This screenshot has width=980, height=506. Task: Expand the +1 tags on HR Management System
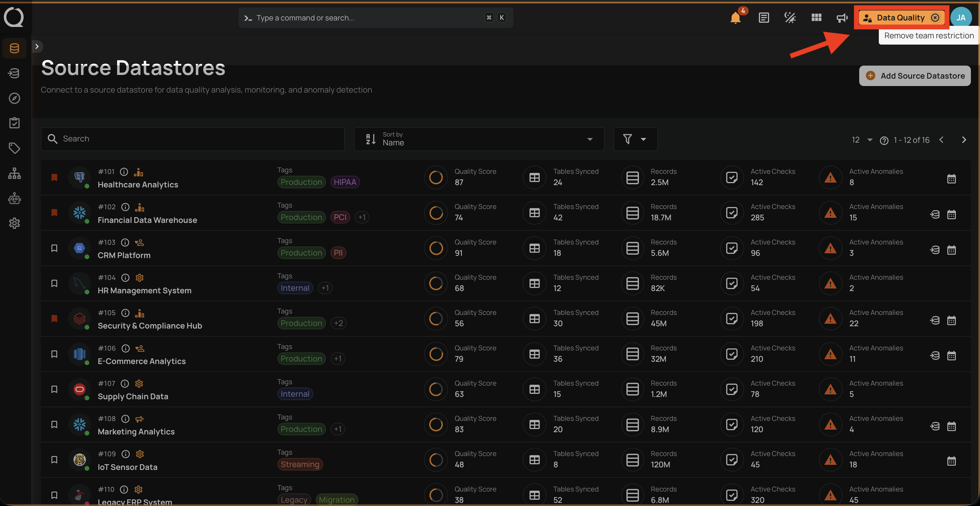tap(325, 288)
